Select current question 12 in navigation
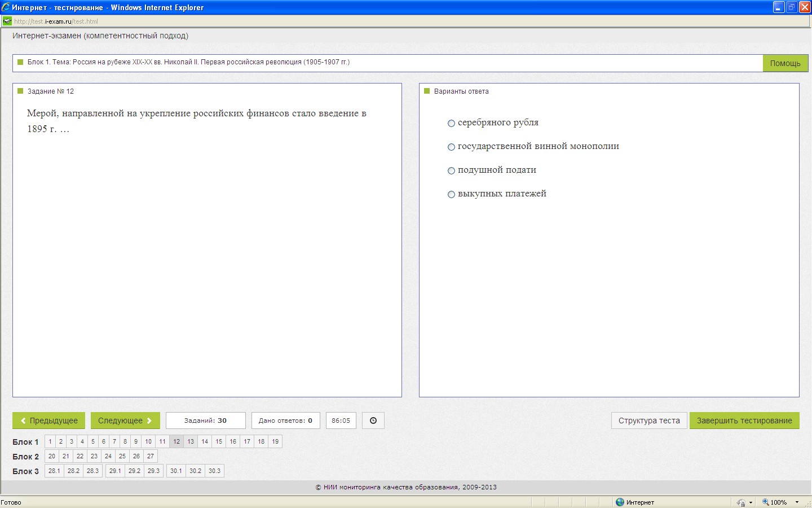812x508 pixels. tap(176, 441)
